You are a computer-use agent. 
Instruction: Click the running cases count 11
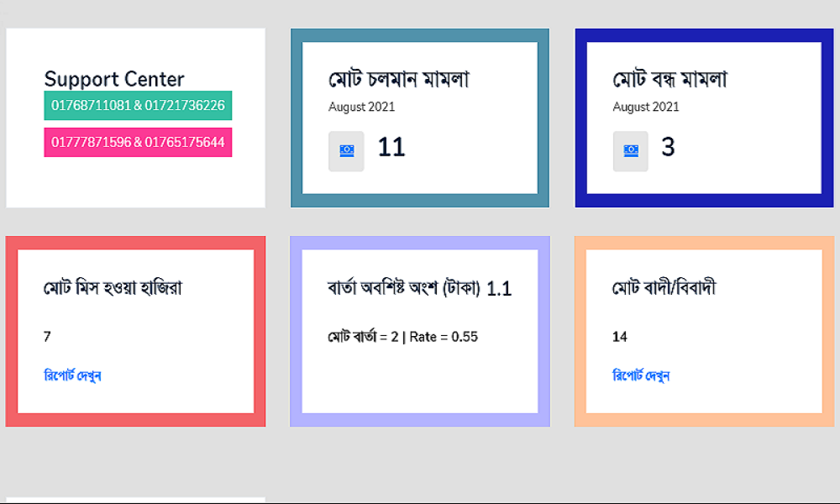point(391,147)
